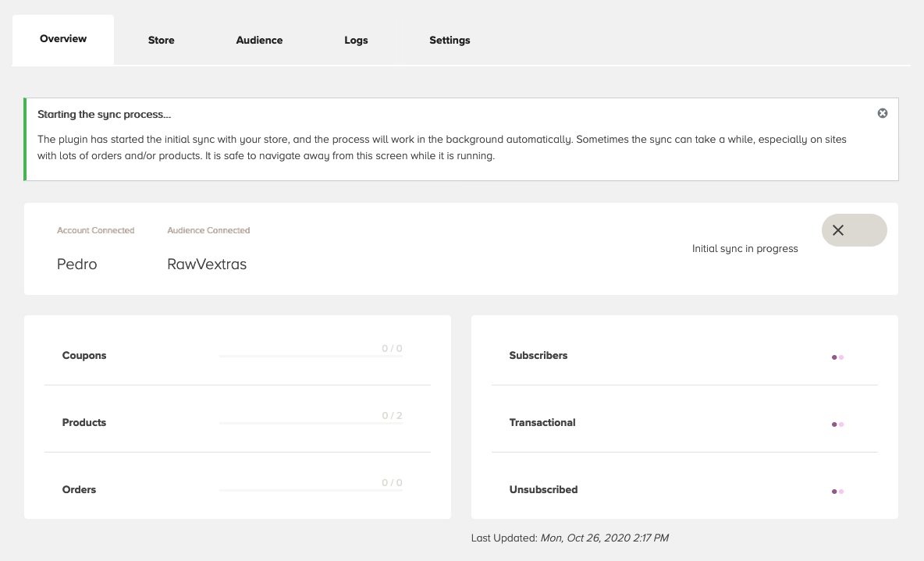Image resolution: width=924 pixels, height=561 pixels.
Task: Click the Subscribers row label
Action: click(538, 356)
